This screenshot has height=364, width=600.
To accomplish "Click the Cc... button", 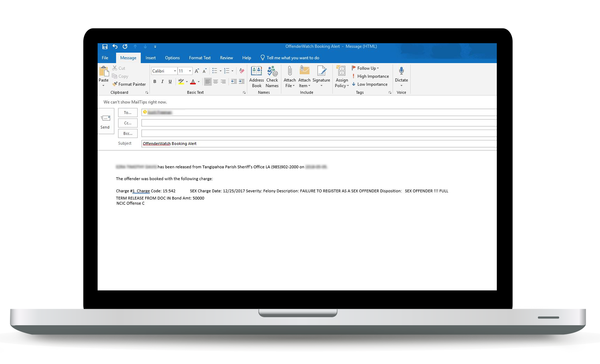I will point(128,123).
